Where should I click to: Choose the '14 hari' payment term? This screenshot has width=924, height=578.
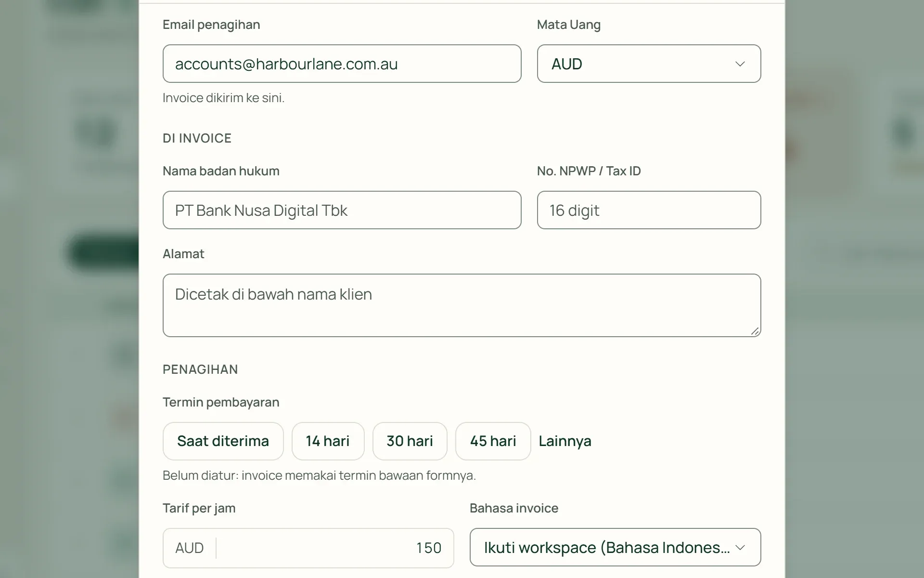[x=328, y=441]
